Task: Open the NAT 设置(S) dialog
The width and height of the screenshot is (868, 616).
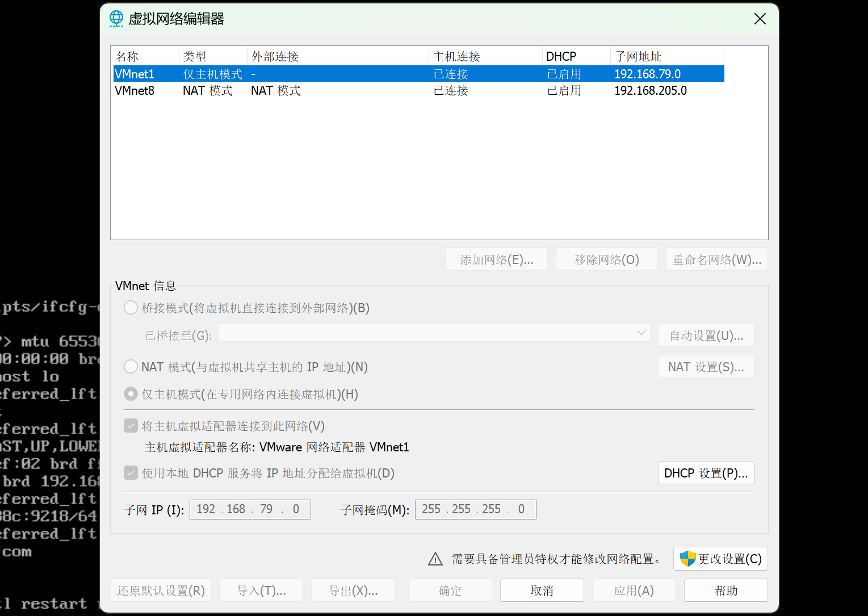Action: [706, 366]
